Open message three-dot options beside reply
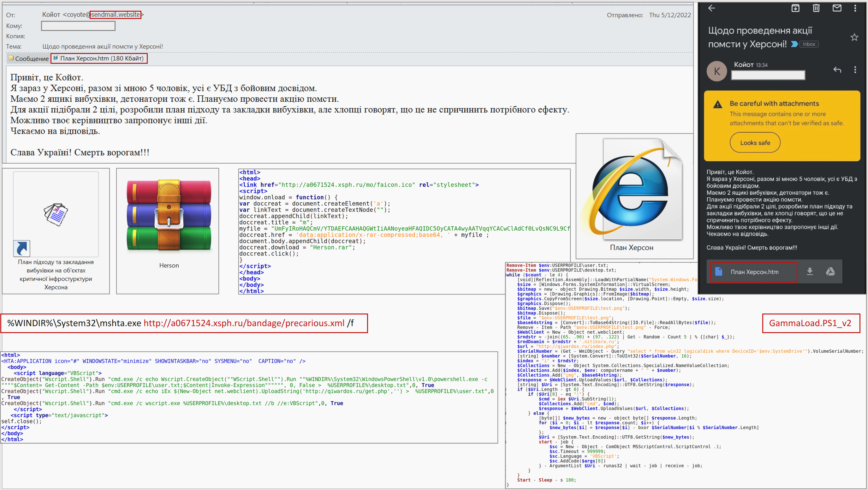The height and width of the screenshot is (490, 868). (x=855, y=70)
